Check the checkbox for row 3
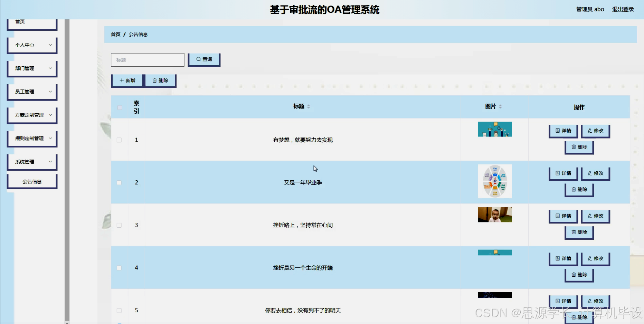Image resolution: width=644 pixels, height=324 pixels. tap(119, 225)
